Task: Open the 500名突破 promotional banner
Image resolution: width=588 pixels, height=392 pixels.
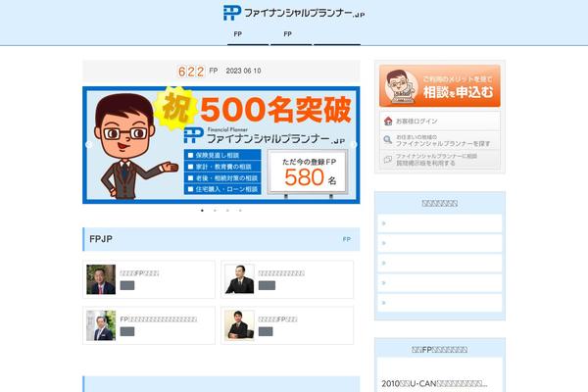Action: click(221, 145)
